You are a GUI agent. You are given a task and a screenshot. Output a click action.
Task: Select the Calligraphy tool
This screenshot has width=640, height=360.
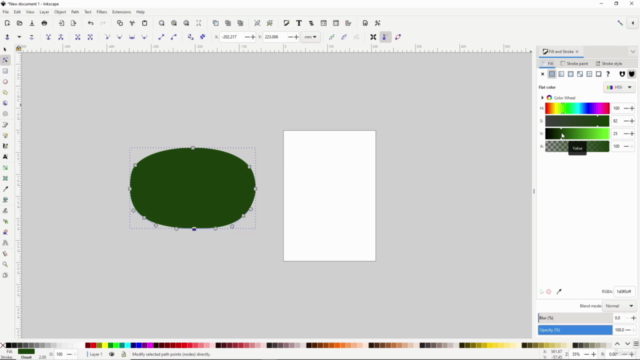5,146
